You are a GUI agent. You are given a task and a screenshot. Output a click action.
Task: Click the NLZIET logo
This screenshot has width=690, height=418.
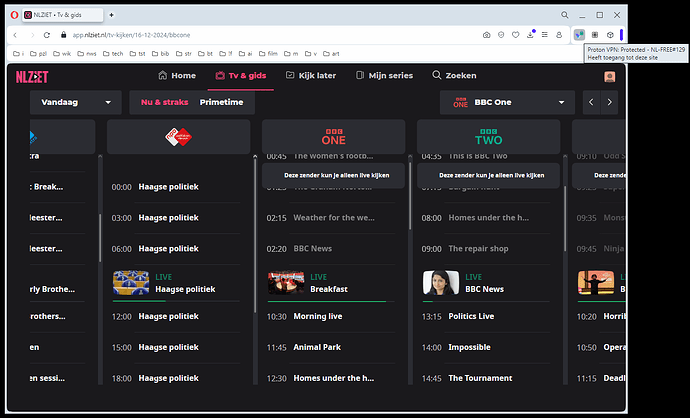[32, 77]
